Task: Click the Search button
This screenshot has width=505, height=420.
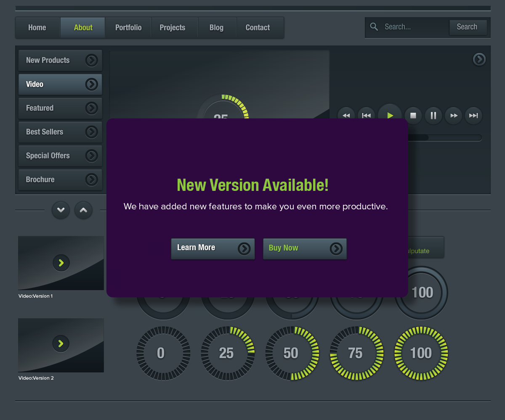Action: click(x=468, y=27)
